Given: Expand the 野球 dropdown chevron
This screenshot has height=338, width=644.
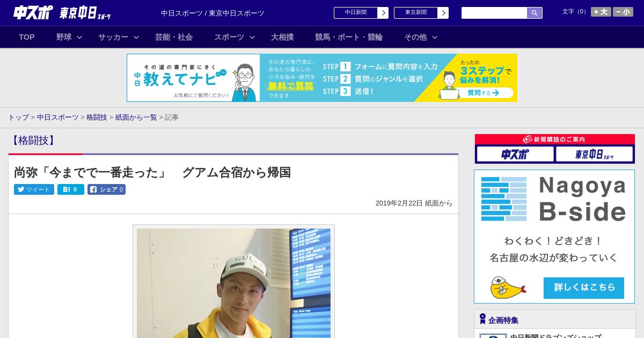Looking at the screenshot, I should tap(79, 37).
